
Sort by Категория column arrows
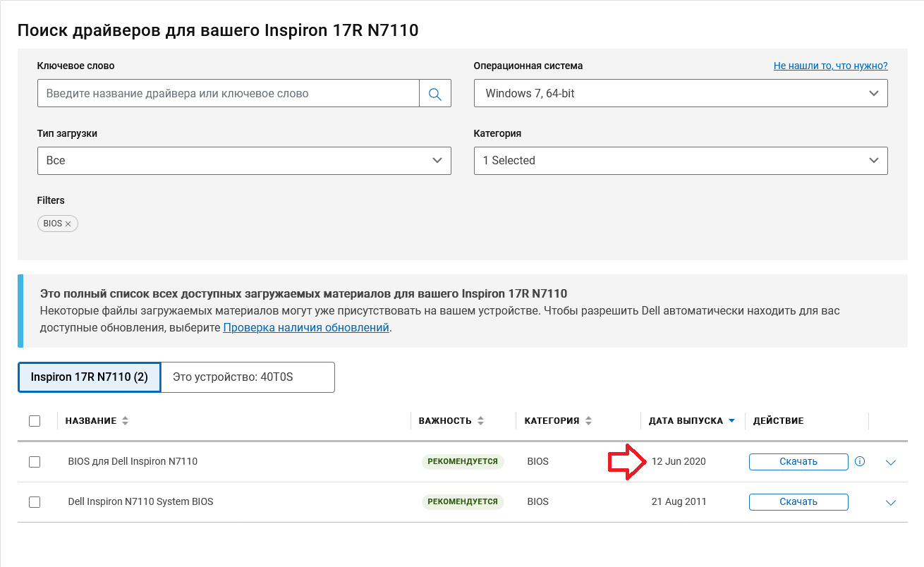(x=588, y=421)
